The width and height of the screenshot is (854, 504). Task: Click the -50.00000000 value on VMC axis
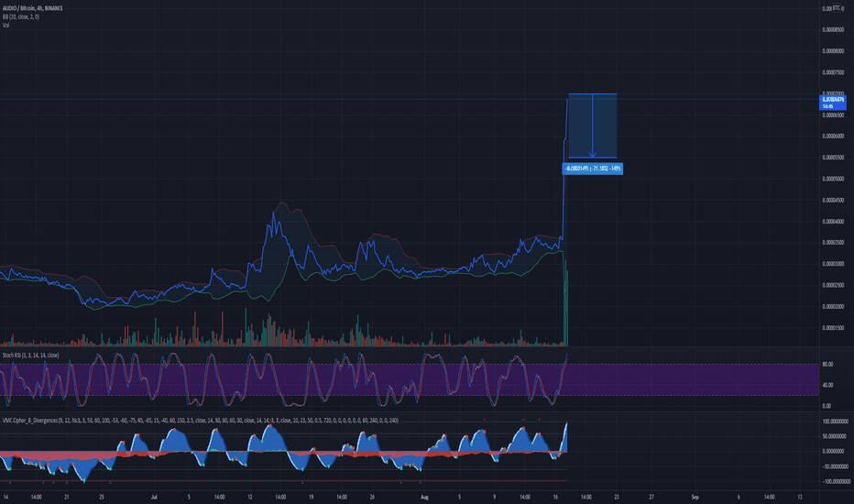coord(835,466)
